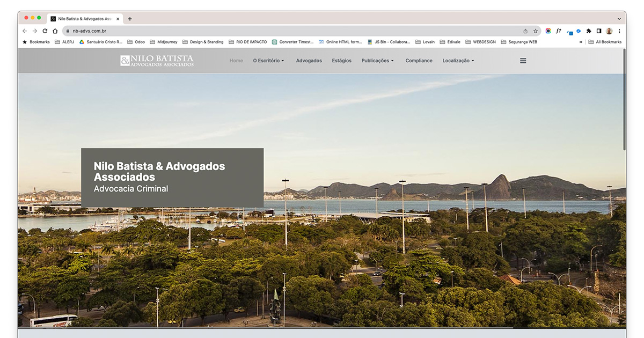Viewport: 644px width, 338px height.
Task: Reload the current page
Action: [x=45, y=31]
